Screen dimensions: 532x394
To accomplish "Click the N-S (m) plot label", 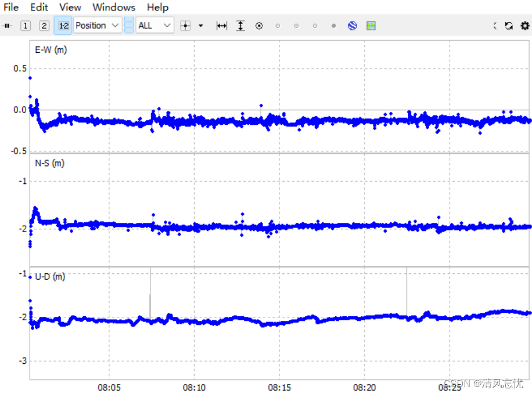I will (49, 164).
